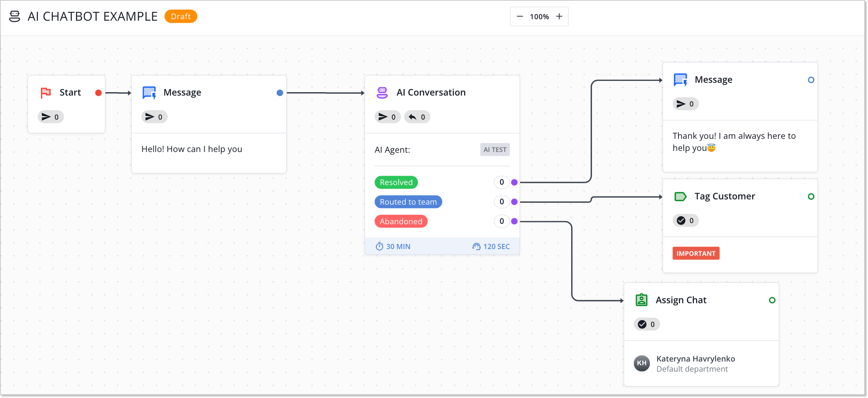
Task: Toggle the green connector on Tag Customer node
Action: tap(811, 196)
